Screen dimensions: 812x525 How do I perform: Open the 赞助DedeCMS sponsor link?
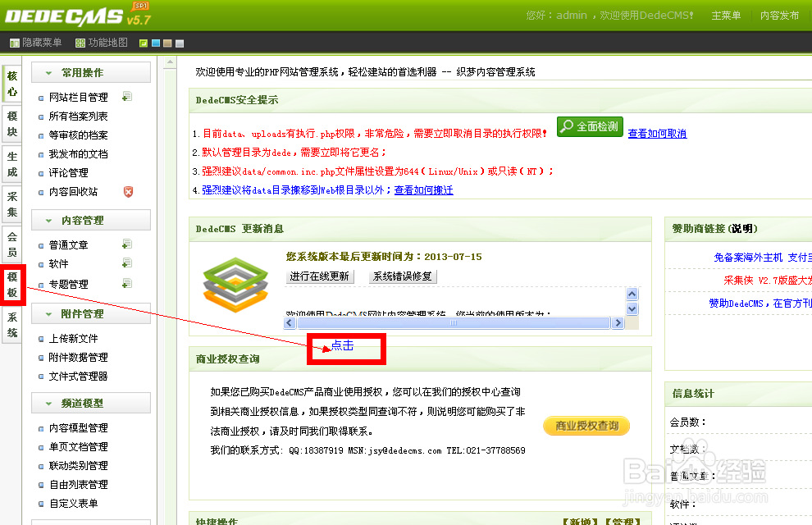click(x=760, y=304)
